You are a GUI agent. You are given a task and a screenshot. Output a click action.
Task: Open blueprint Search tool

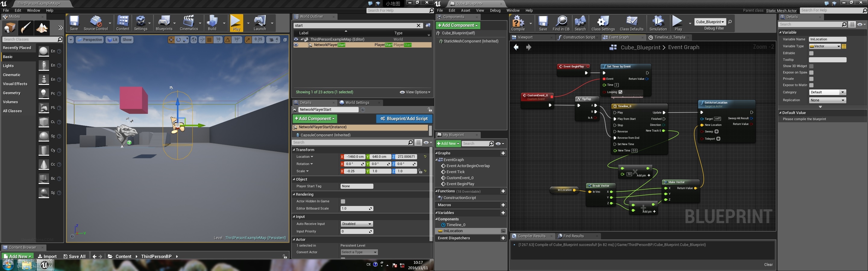pos(580,23)
